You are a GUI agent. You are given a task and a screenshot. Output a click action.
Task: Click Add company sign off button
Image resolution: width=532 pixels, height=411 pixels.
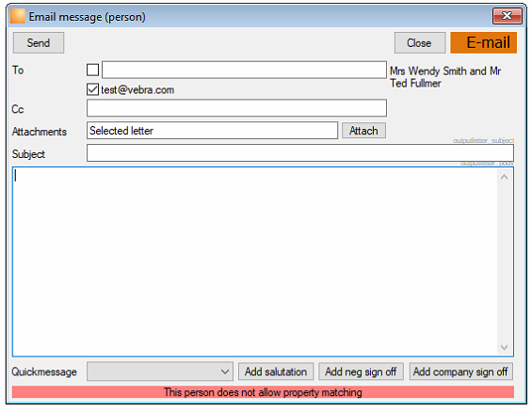coord(460,371)
